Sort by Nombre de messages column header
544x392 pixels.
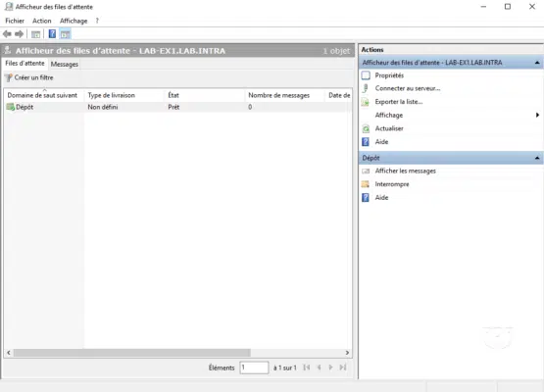tap(278, 95)
